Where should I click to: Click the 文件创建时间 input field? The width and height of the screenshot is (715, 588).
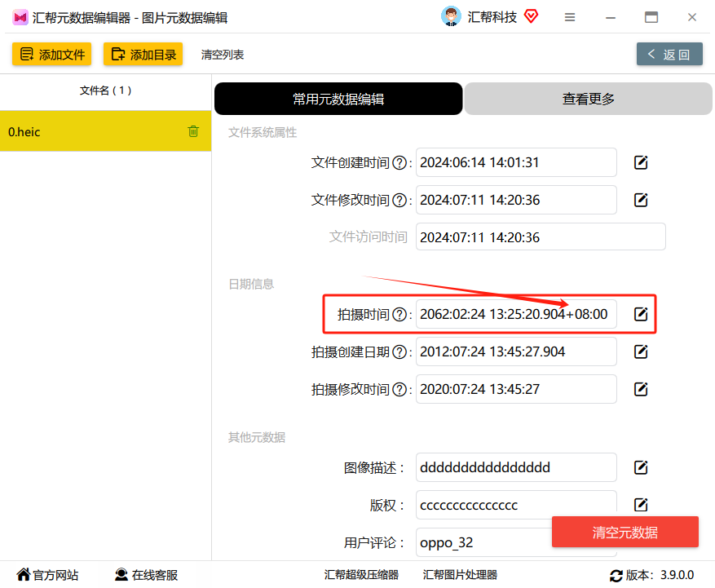(516, 162)
